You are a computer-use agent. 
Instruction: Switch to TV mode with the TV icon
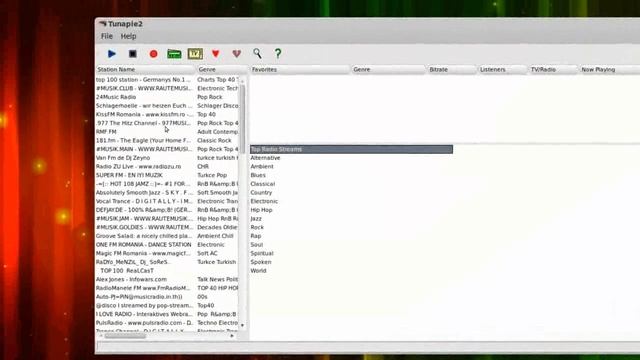[195, 53]
